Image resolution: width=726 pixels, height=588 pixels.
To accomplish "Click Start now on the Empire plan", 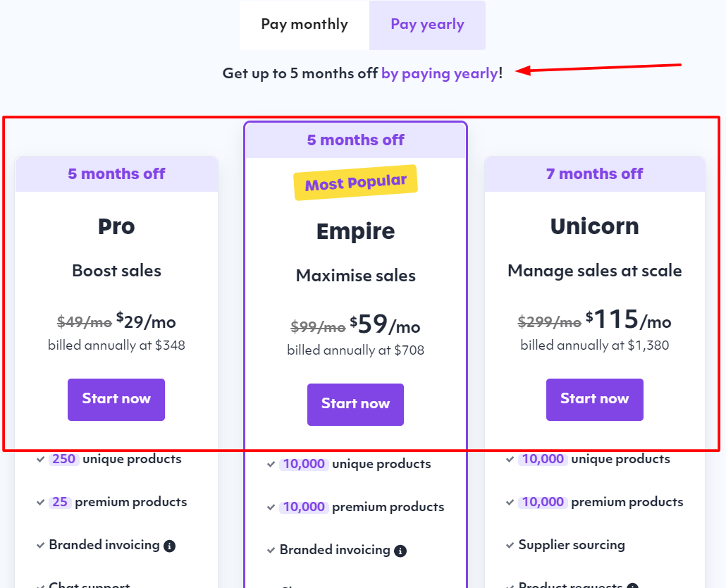I will click(x=355, y=404).
